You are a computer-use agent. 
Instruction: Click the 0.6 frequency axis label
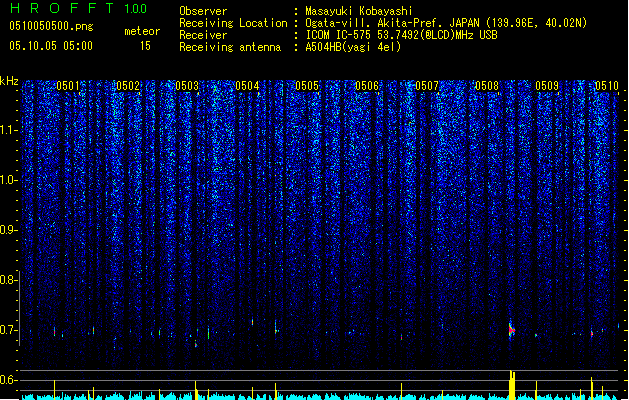(x=8, y=380)
